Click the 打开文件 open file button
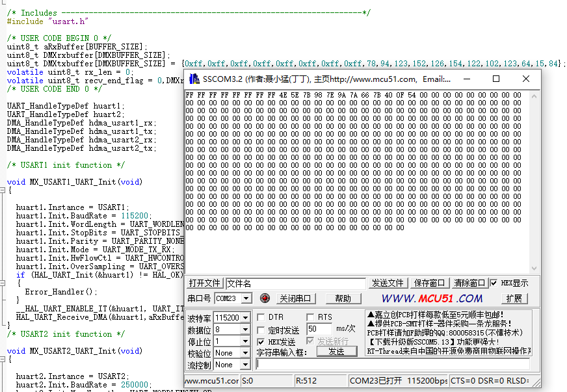The width and height of the screenshot is (567, 392). [205, 283]
